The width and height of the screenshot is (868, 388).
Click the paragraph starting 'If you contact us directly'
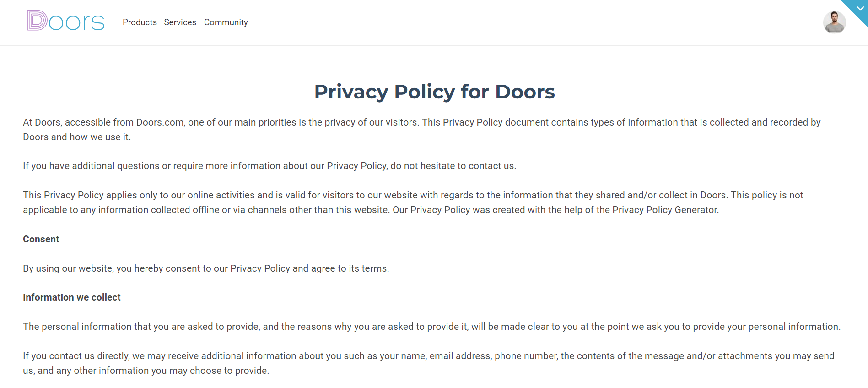(429, 363)
